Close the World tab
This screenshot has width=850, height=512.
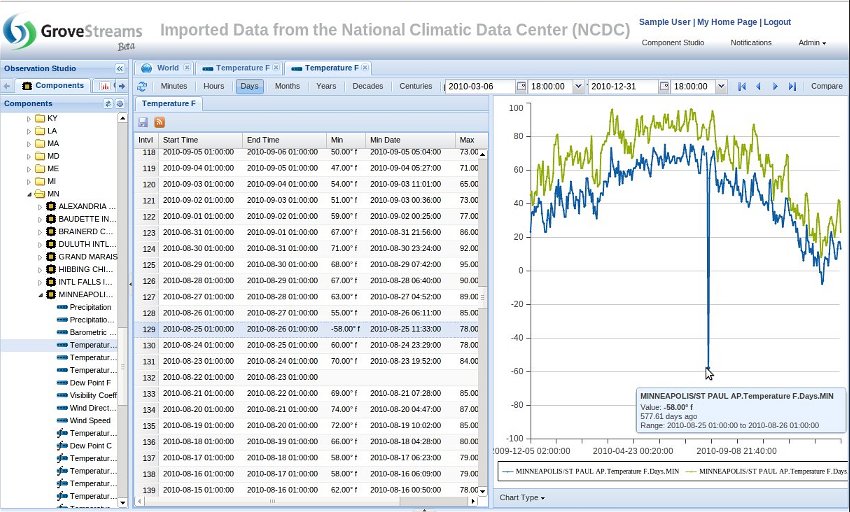click(188, 68)
